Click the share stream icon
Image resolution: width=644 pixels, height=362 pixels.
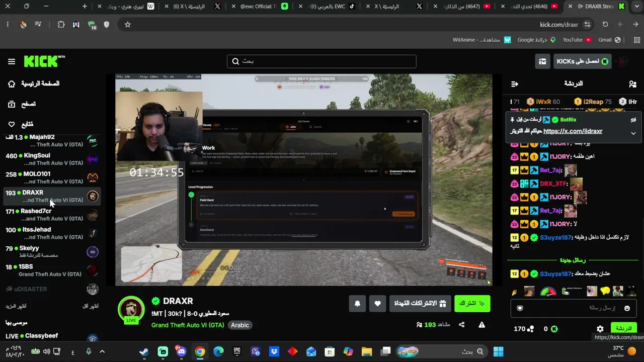tap(462, 325)
